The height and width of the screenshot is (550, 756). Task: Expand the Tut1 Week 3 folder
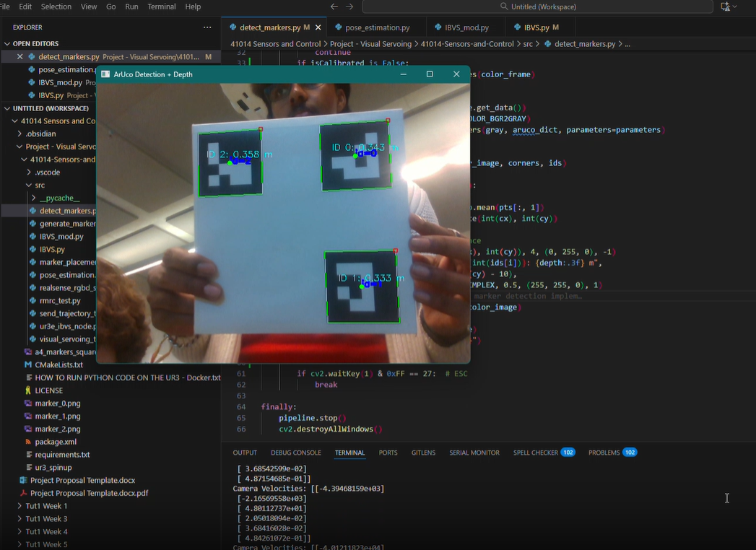19,519
